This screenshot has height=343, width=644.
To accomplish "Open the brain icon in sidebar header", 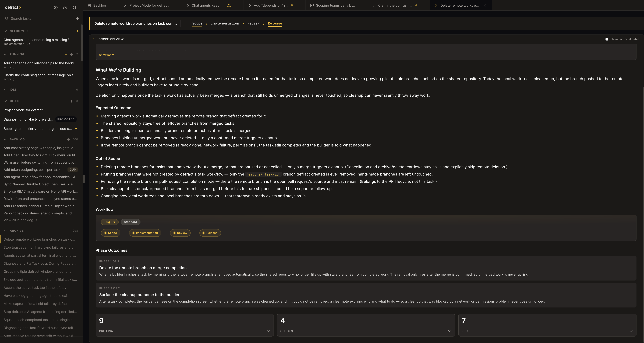I will pyautogui.click(x=56, y=8).
